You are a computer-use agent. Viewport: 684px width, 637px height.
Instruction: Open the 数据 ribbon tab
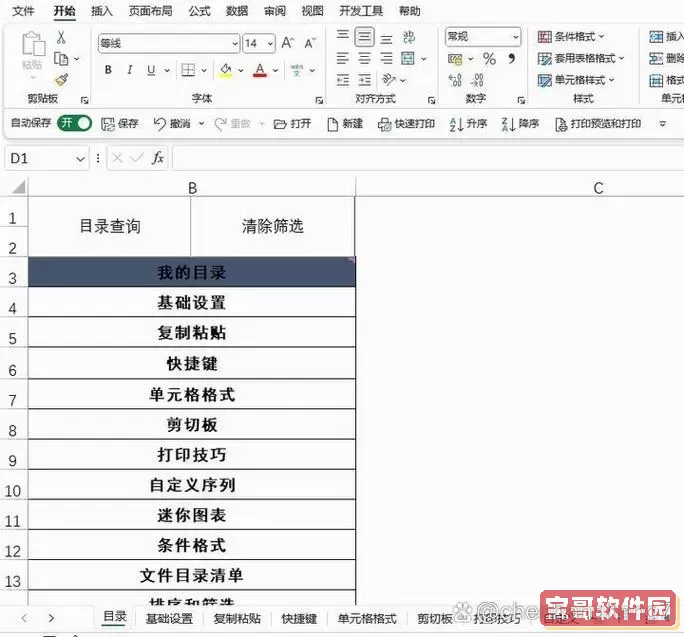click(x=237, y=11)
